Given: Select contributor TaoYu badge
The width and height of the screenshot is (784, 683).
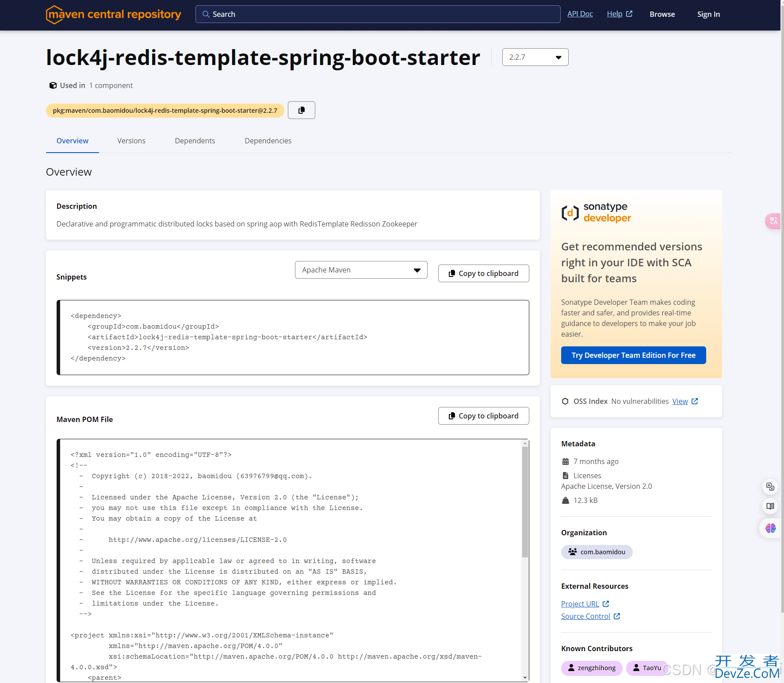Looking at the screenshot, I should pos(647,668).
